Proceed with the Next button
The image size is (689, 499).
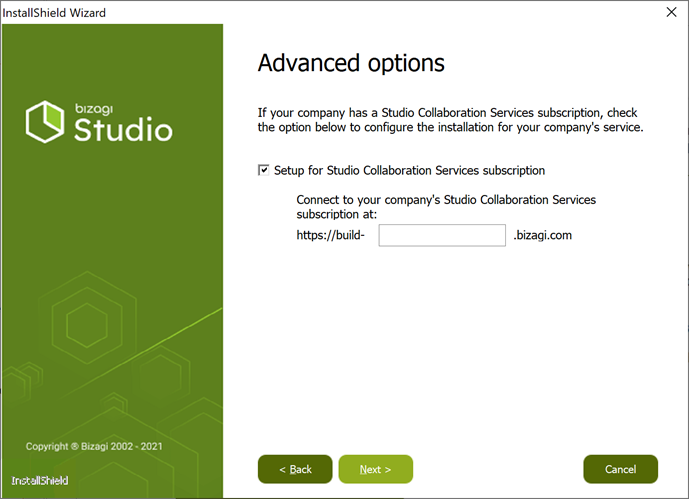click(376, 469)
